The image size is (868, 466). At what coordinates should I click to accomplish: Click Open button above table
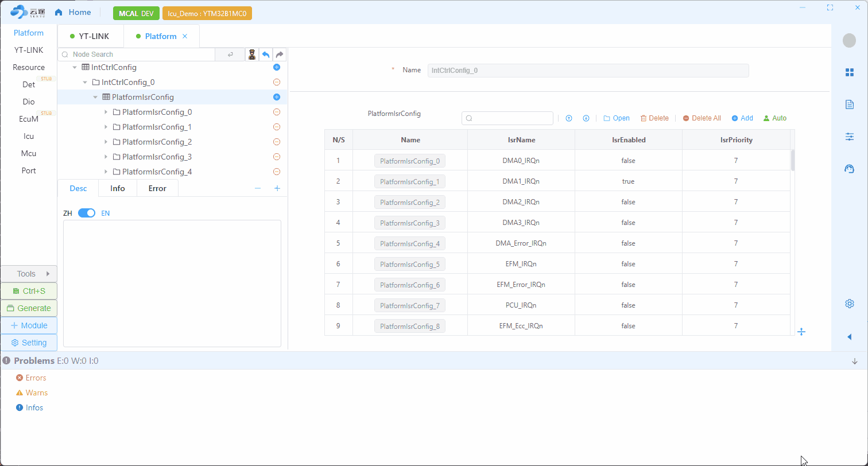(617, 118)
